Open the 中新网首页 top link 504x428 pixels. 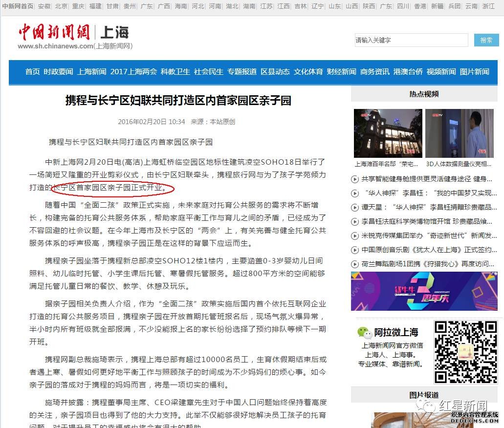click(x=18, y=6)
